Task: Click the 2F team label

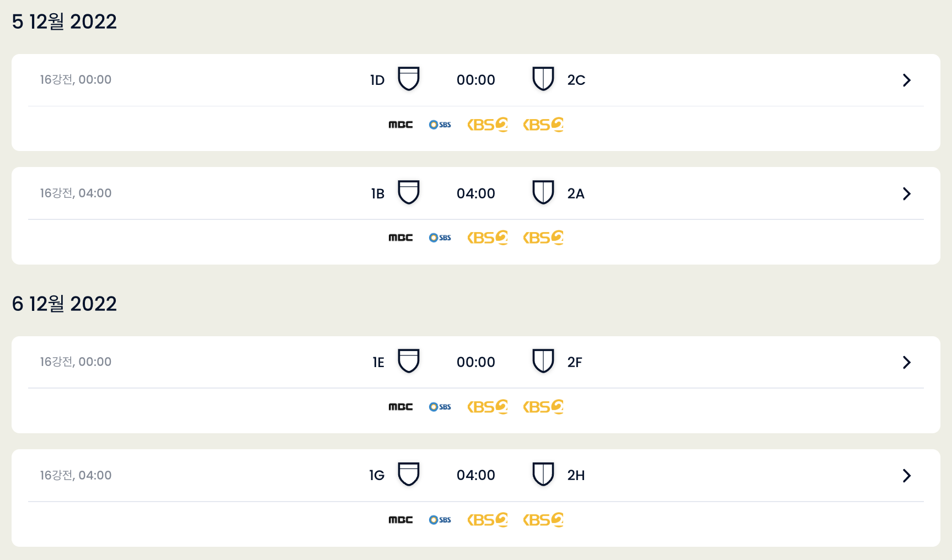Action: click(x=575, y=362)
